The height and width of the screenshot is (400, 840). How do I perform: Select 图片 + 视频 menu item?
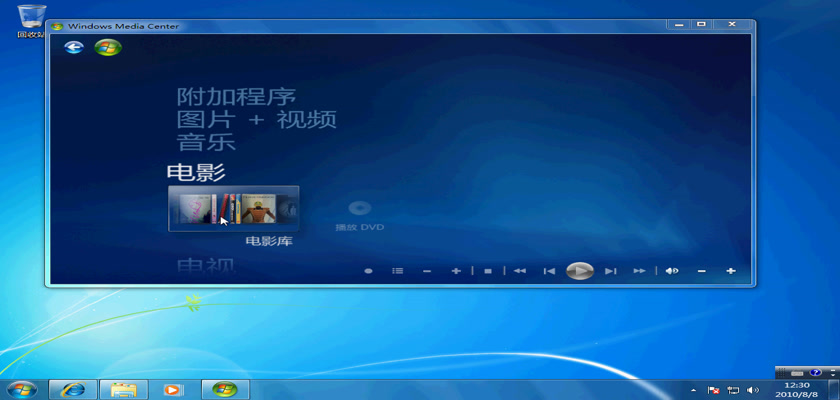pos(256,120)
